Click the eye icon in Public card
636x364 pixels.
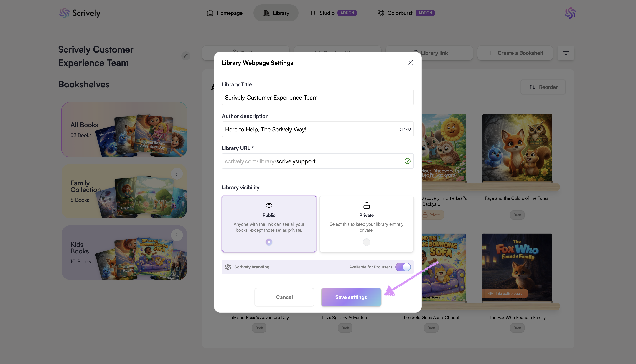pyautogui.click(x=269, y=205)
